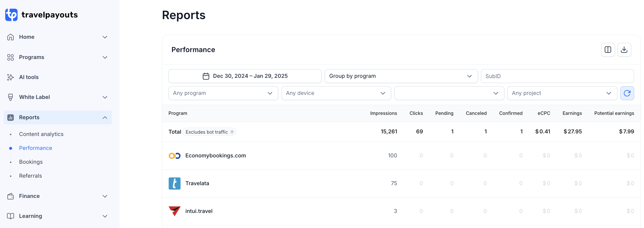
Task: Expand the Programs menu chevron
Action: coord(105,57)
